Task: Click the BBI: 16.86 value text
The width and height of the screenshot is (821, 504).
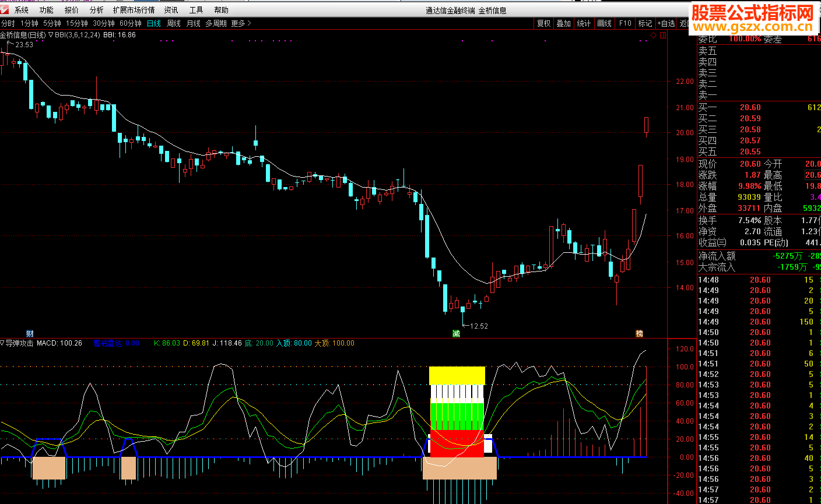Action: (x=120, y=35)
